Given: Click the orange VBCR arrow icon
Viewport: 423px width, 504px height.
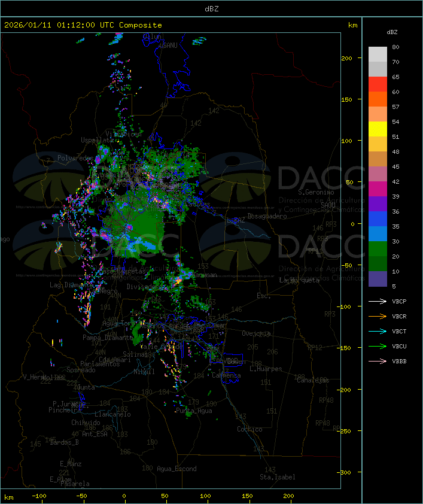Looking at the screenshot, I should pyautogui.click(x=378, y=316).
